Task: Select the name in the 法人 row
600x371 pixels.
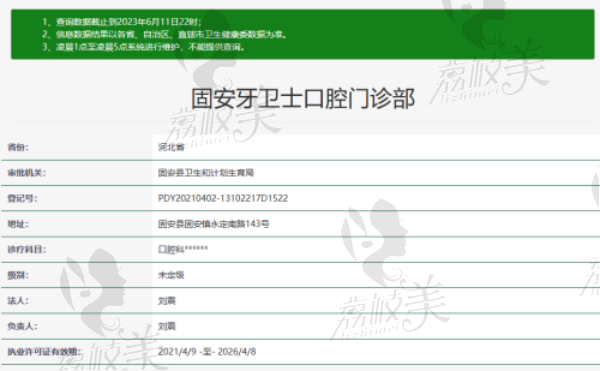Action: [x=167, y=301]
